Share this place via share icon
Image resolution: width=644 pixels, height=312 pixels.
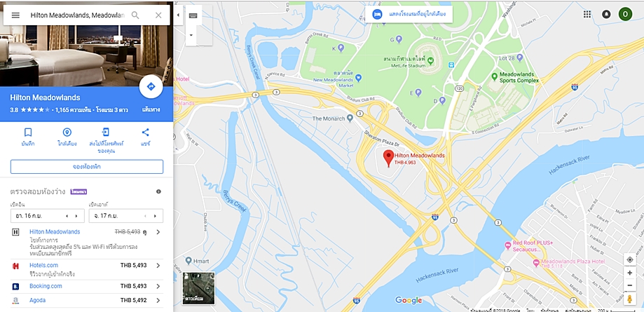point(145,133)
